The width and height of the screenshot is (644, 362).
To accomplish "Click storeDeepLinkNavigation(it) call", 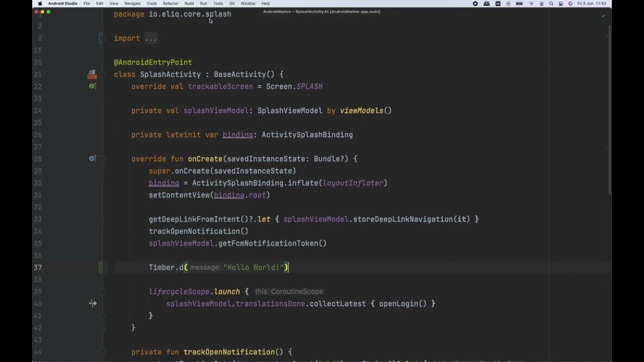I will 412,219.
